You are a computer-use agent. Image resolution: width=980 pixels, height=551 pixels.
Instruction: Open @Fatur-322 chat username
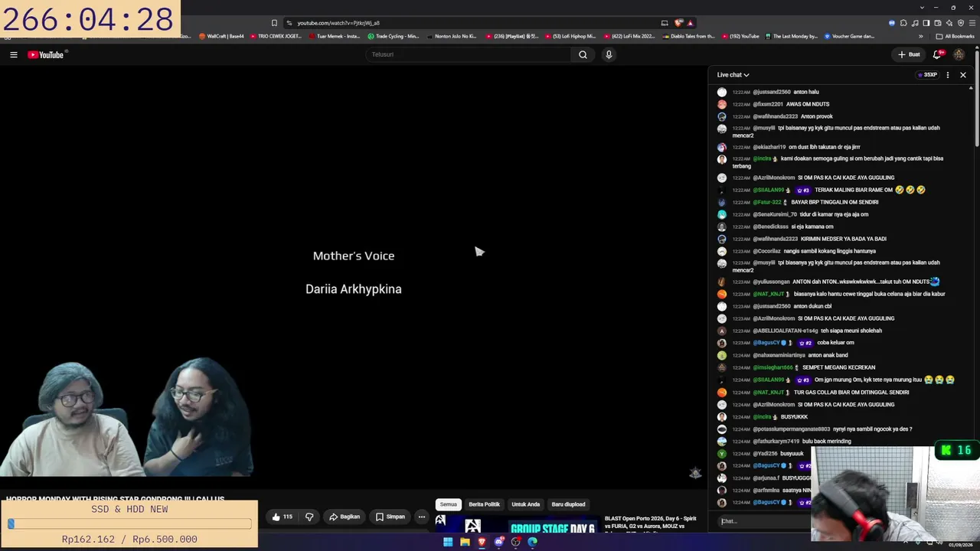(767, 202)
